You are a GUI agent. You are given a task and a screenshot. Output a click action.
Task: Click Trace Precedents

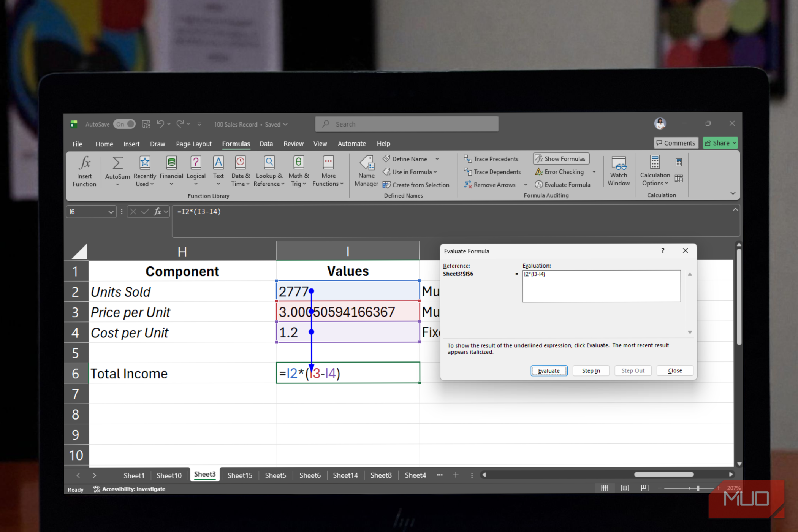pos(491,159)
